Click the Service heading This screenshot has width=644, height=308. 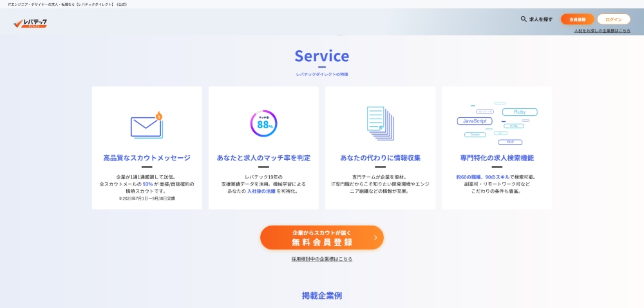[x=322, y=56]
